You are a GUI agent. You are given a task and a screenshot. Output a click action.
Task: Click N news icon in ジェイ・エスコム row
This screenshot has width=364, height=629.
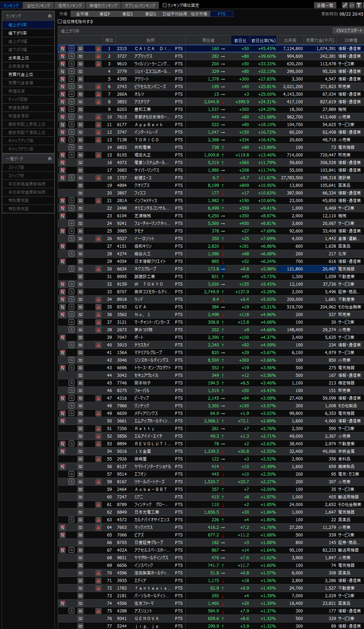[63, 72]
